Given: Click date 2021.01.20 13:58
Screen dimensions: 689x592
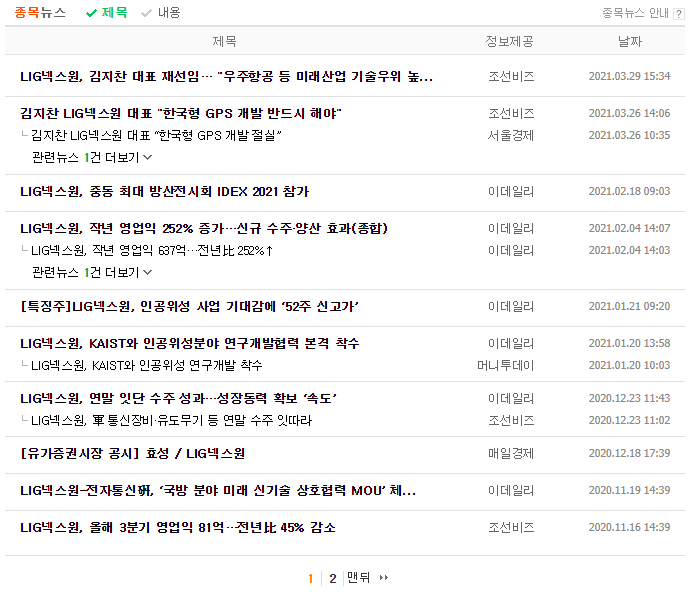Looking at the screenshot, I should (629, 343).
